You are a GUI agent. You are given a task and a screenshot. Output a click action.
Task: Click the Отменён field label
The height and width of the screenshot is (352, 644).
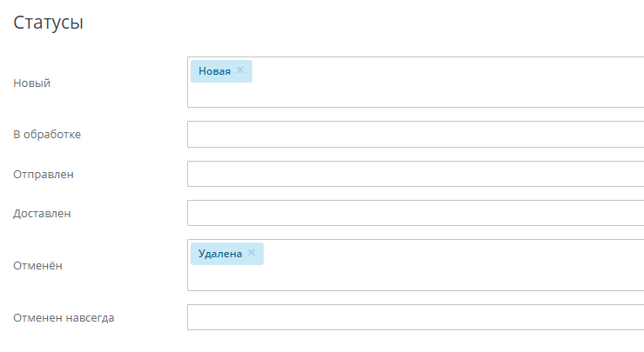tap(37, 265)
